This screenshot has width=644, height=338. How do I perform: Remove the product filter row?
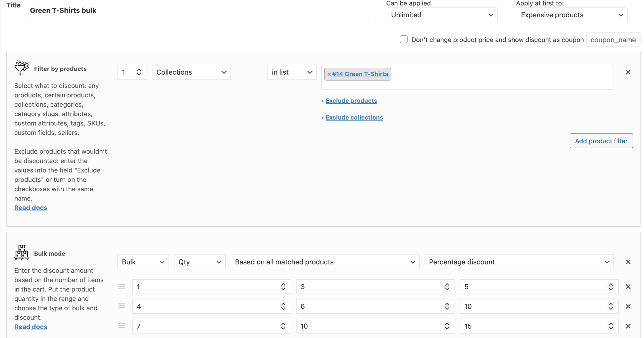[628, 72]
